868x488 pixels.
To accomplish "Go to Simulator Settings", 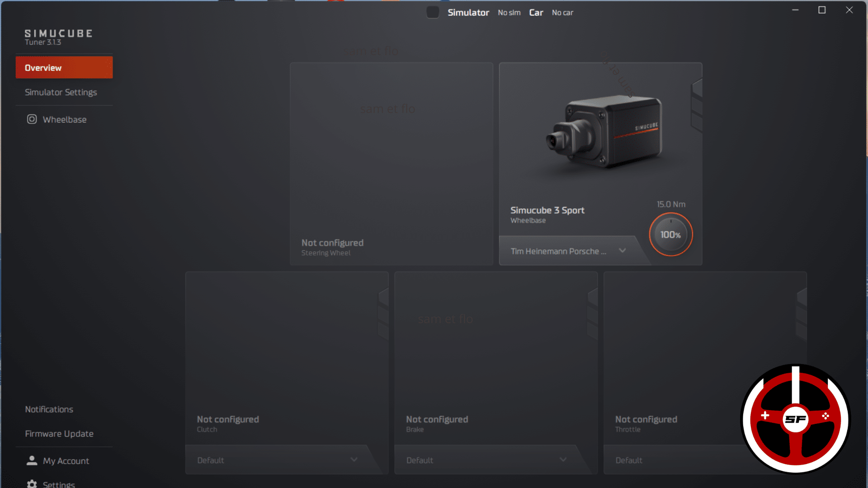I will (61, 92).
